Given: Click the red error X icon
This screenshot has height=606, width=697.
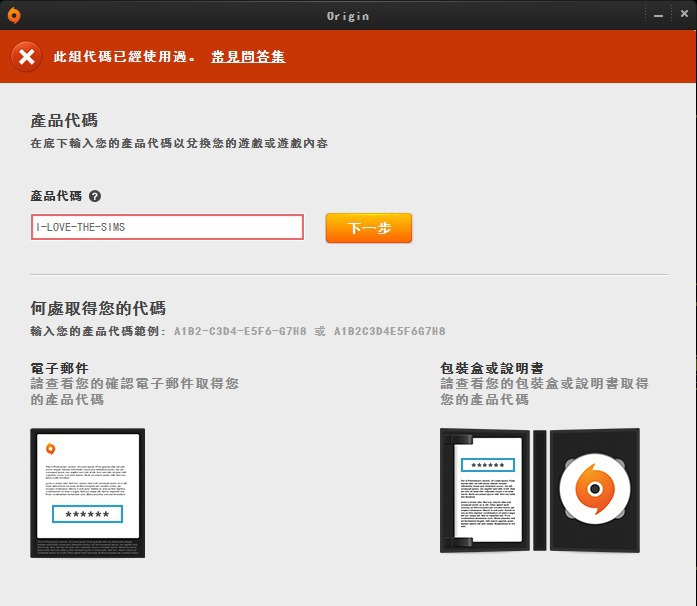Looking at the screenshot, I should pos(27,56).
